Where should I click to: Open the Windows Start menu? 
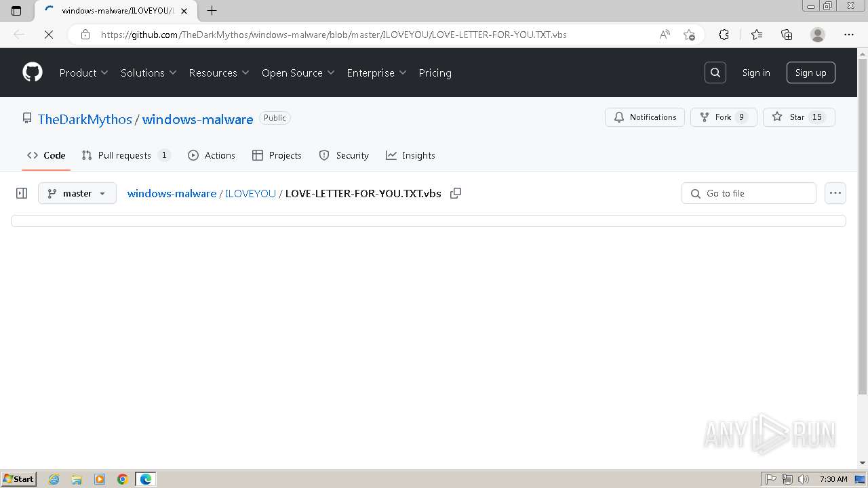[19, 479]
